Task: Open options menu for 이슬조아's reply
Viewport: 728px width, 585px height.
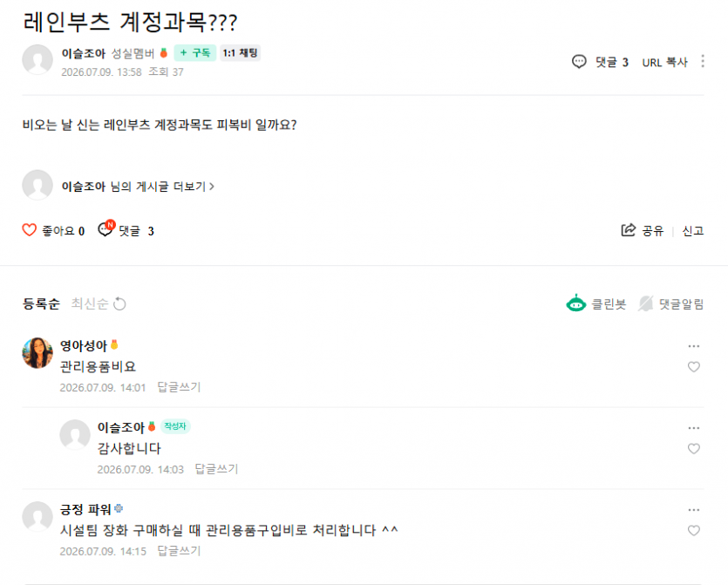Action: coord(694,428)
